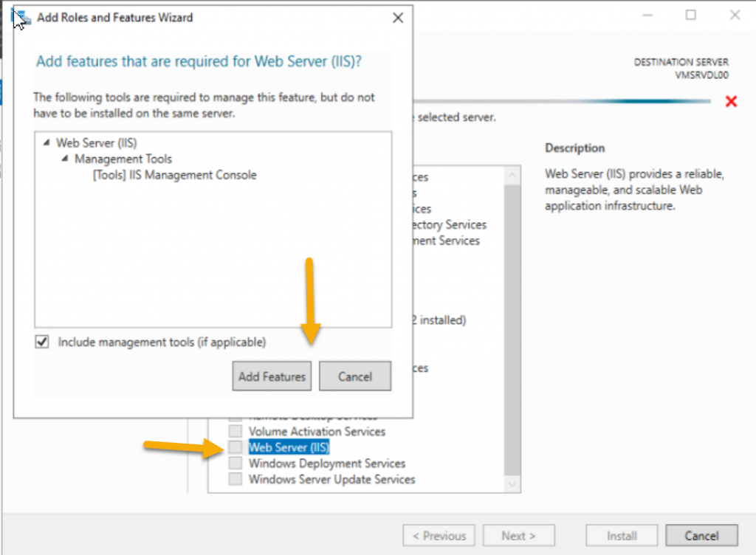The width and height of the screenshot is (756, 555).
Task: Check the Windows Deployment Services box
Action: 235,463
